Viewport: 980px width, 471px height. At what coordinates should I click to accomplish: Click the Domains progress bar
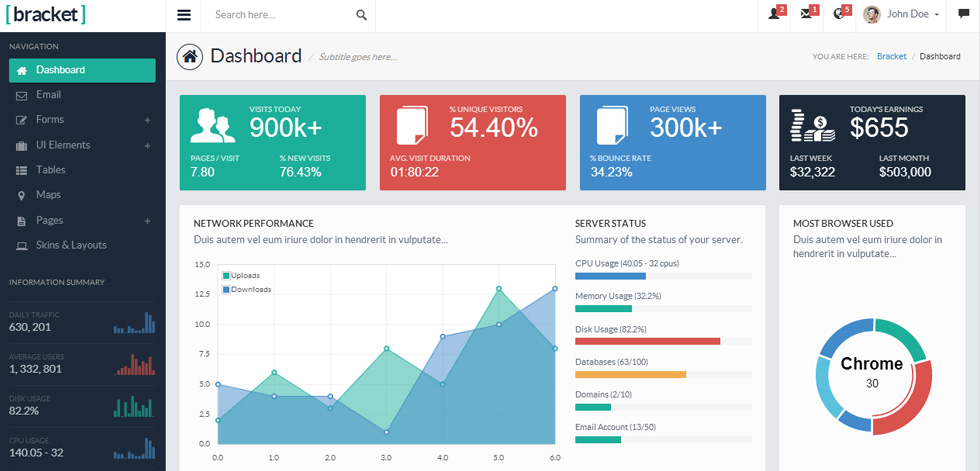coord(663,407)
